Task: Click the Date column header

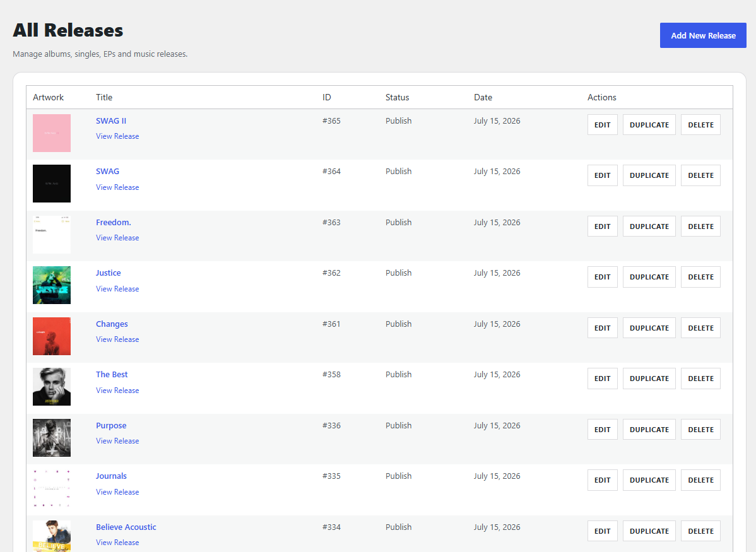Action: click(483, 97)
